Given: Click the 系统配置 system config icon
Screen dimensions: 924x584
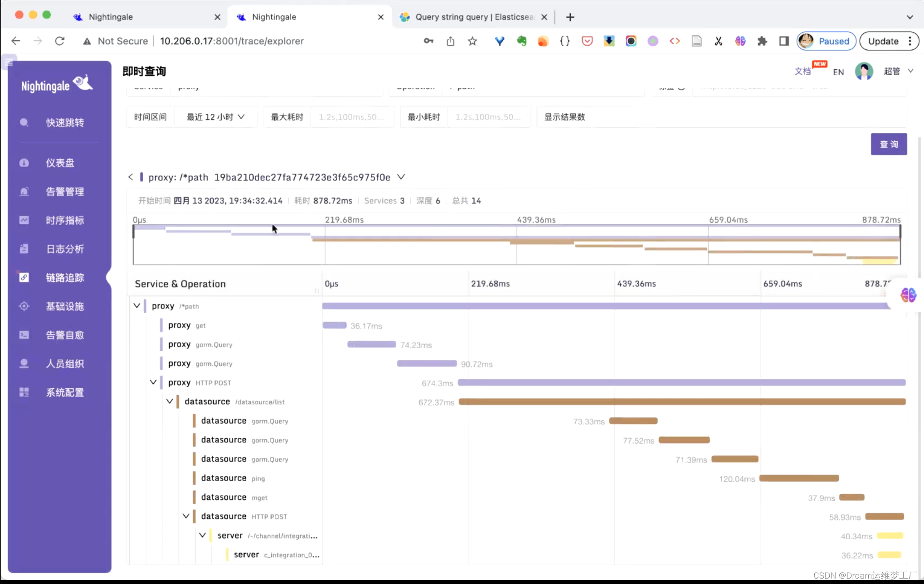Looking at the screenshot, I should point(24,392).
